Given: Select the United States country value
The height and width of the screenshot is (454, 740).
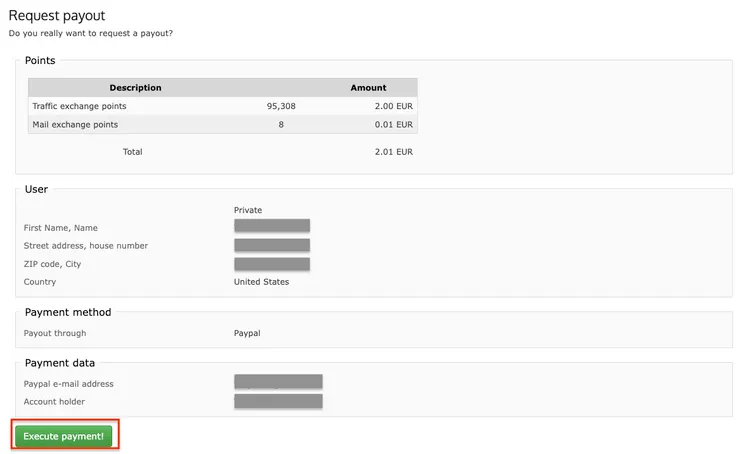Looking at the screenshot, I should (261, 282).
